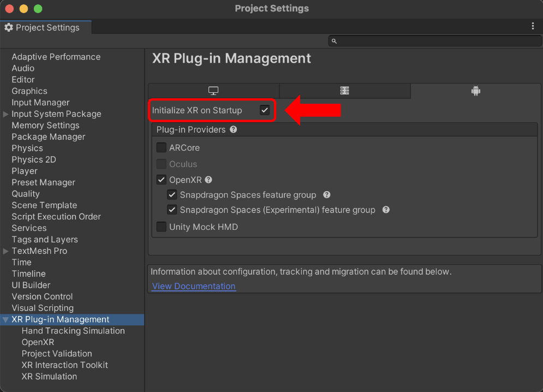Expand the Input System Package arrow
This screenshot has height=392, width=543.
pyautogui.click(x=5, y=114)
